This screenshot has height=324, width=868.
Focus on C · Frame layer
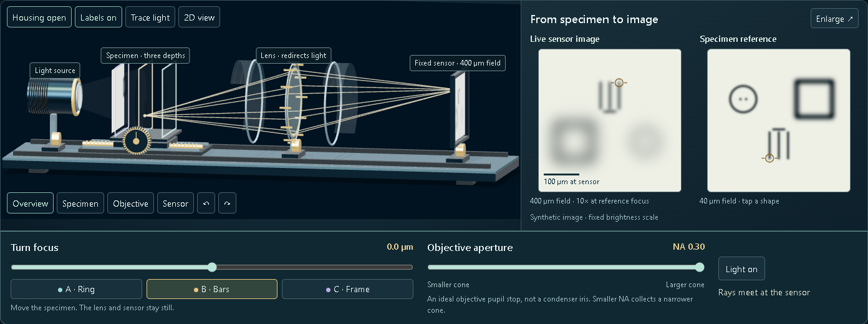(347, 289)
